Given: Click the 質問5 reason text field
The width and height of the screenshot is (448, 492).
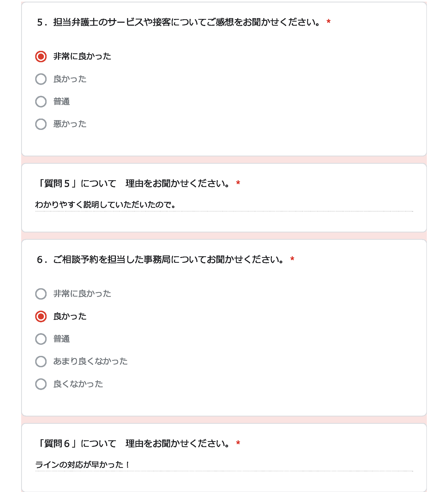Looking at the screenshot, I should (224, 205).
